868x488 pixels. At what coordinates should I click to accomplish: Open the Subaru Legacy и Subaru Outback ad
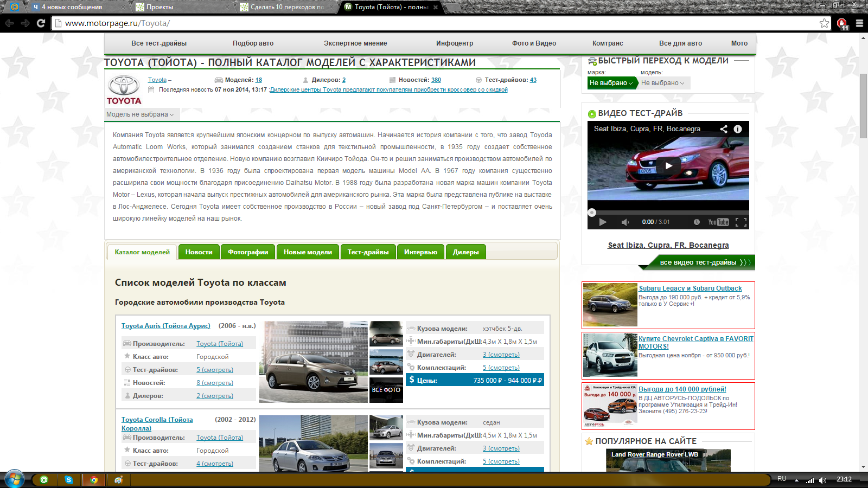click(x=690, y=288)
